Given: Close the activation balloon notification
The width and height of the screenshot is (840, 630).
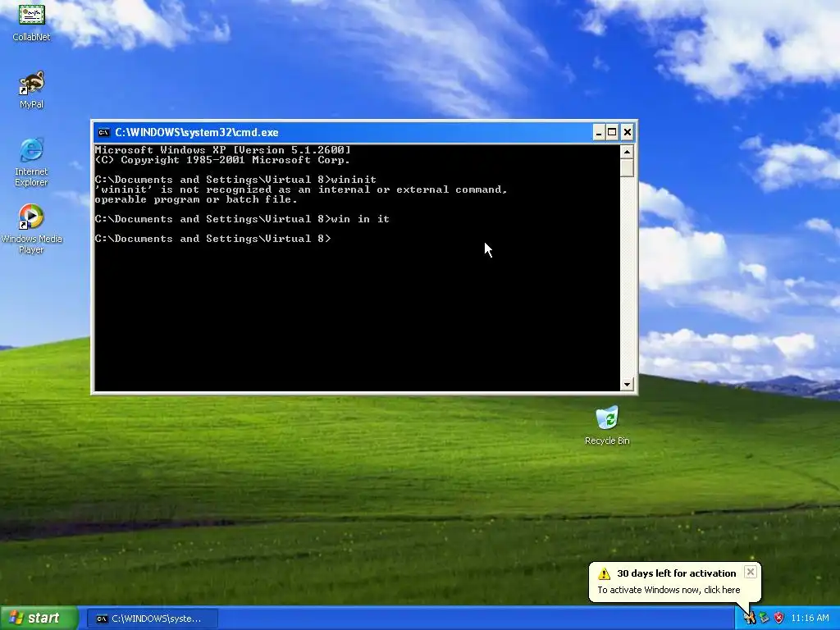Looking at the screenshot, I should pyautogui.click(x=751, y=572).
